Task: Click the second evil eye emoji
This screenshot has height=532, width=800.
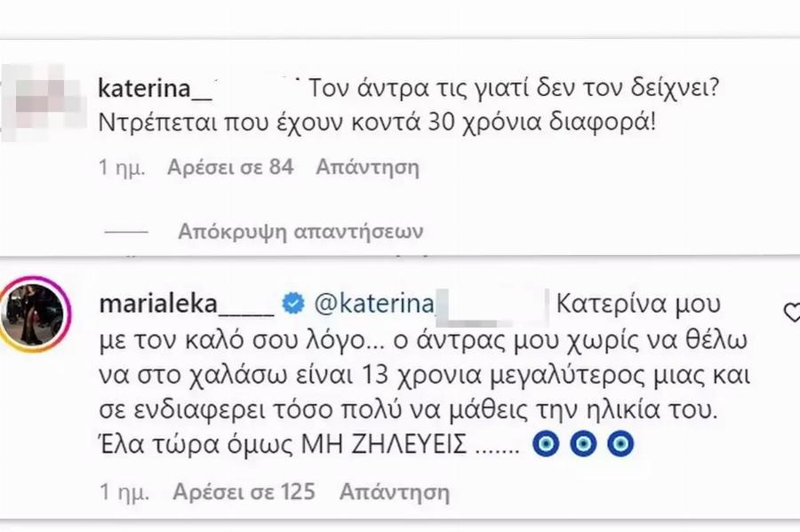Action: (582, 441)
